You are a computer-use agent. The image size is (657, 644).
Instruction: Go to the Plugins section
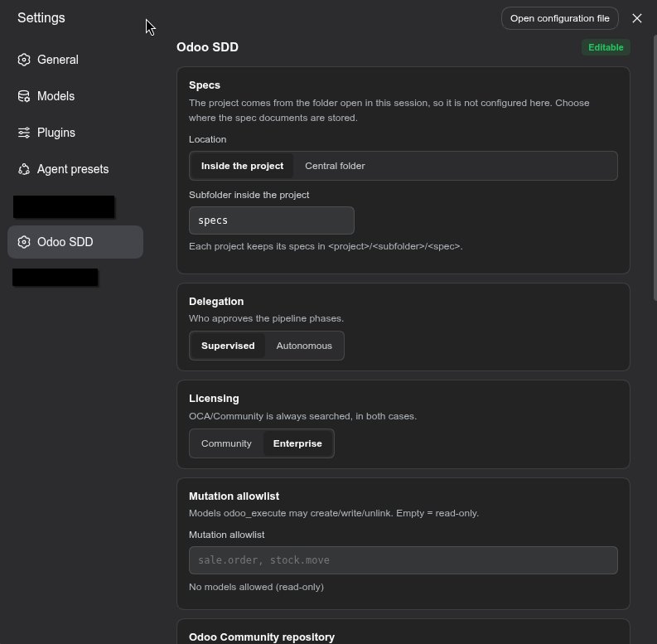(75, 133)
